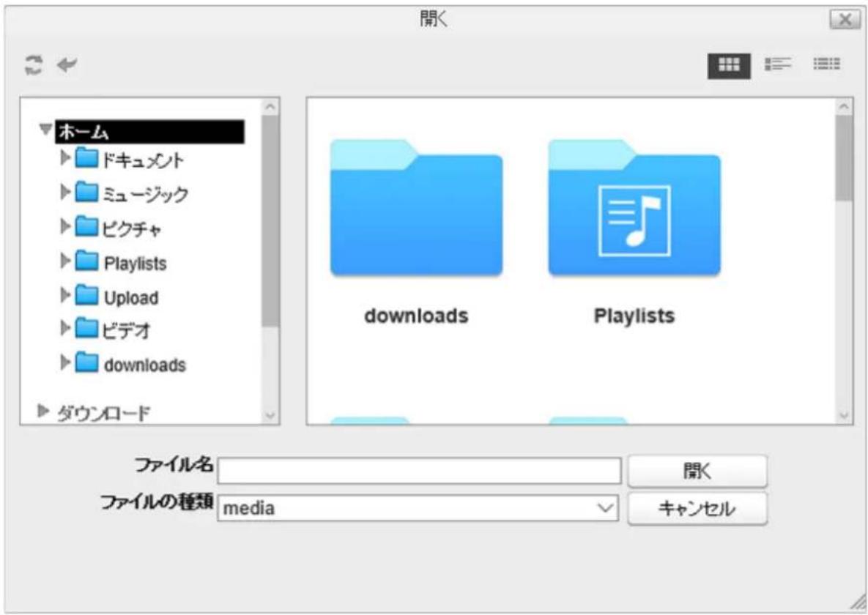Screen dimensions: 868x615
Task: Click the refresh icon in the toolbar
Action: 33,64
